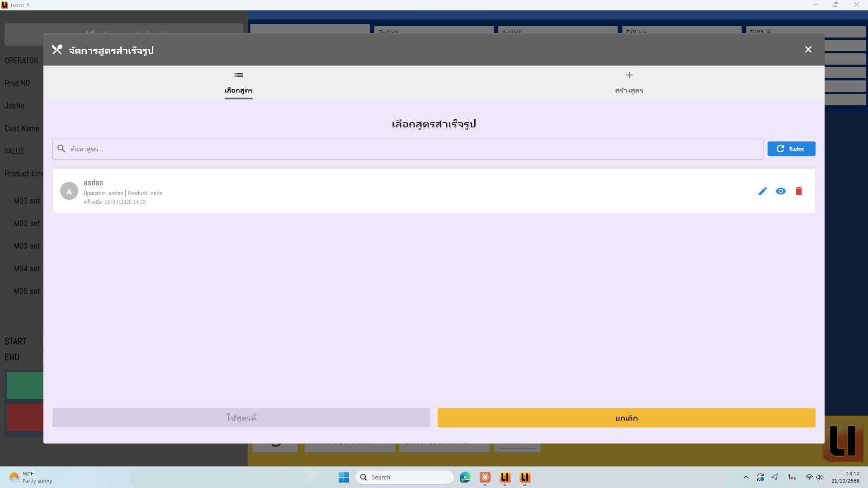The width and height of the screenshot is (868, 488).
Task: Click the gray A avatar circle
Action: (69, 191)
